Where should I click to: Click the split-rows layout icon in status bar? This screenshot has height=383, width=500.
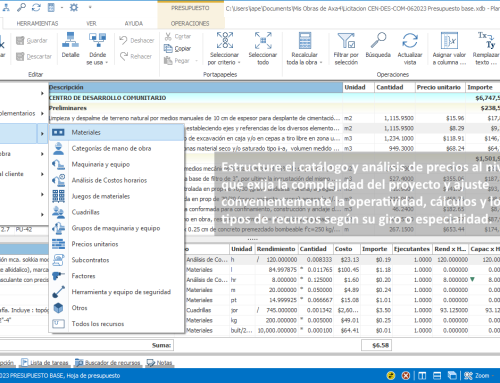tap(437, 376)
